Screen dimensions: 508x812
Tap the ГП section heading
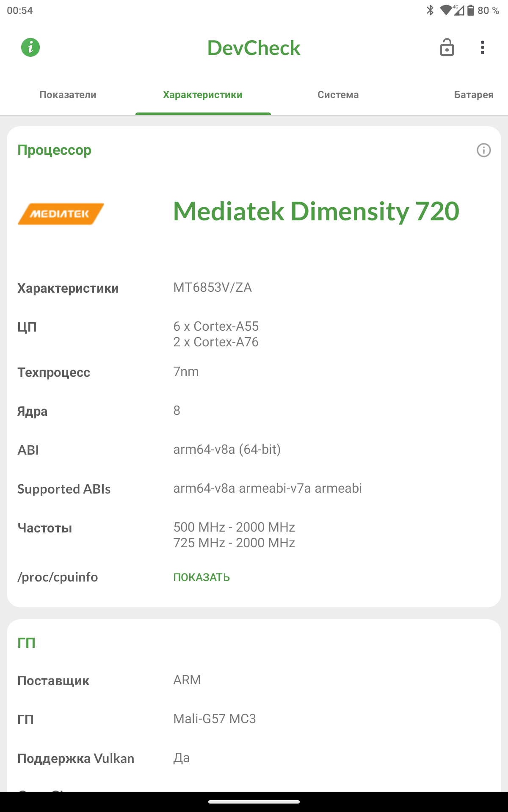(x=26, y=643)
